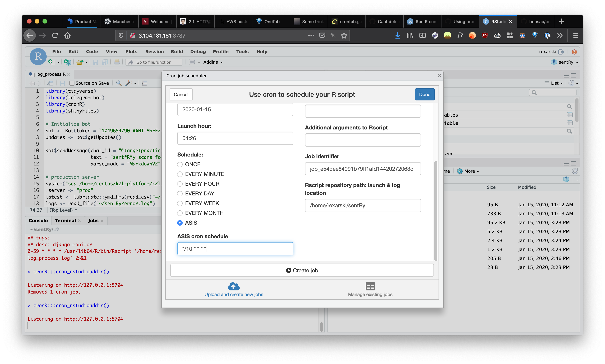
Task: Click the New File plus icon
Action: tap(51, 62)
